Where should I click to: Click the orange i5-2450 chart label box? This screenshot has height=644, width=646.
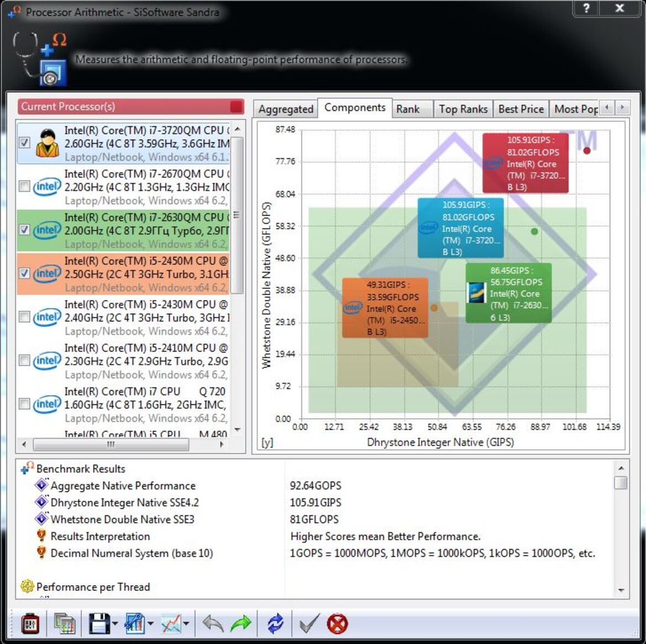coord(385,308)
